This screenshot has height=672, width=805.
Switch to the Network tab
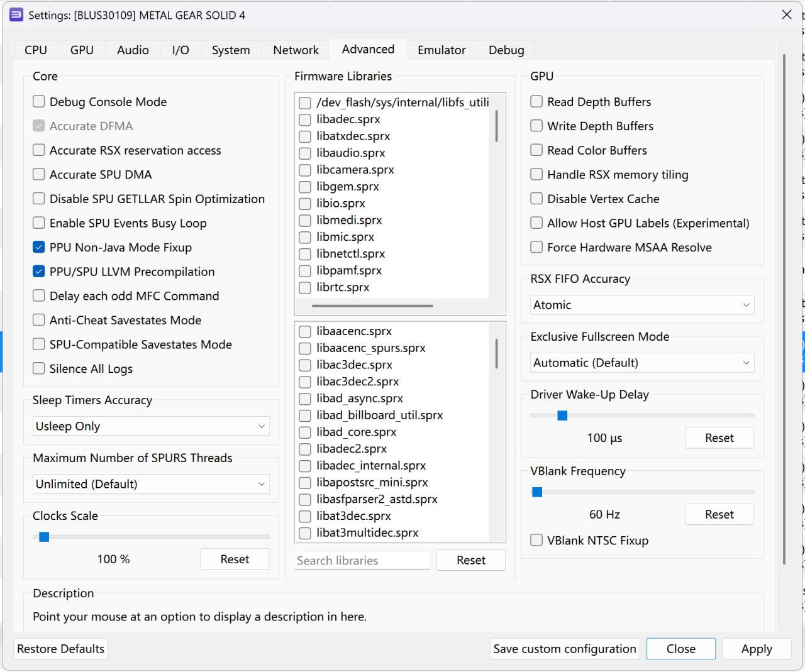[296, 50]
